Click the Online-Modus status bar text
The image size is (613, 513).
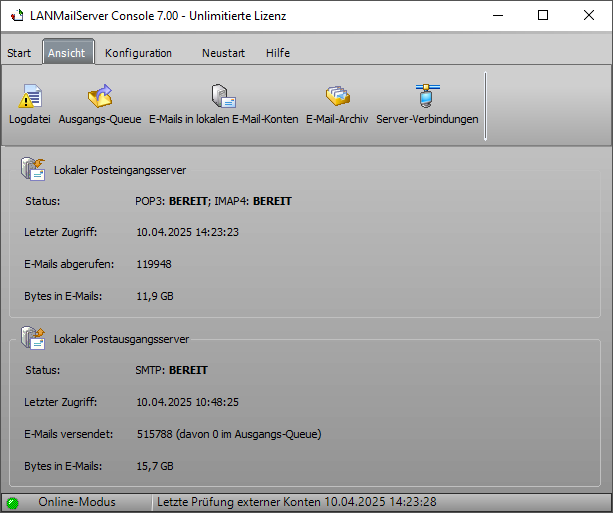coord(77,502)
